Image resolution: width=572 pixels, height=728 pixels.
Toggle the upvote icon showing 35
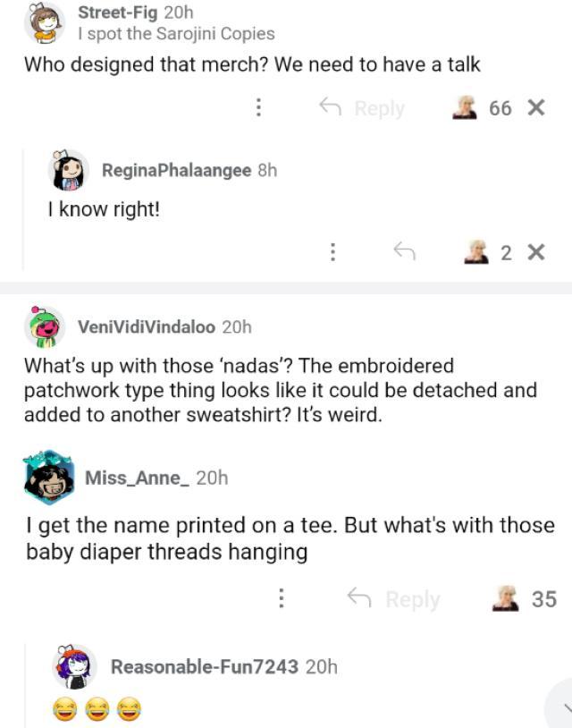pyautogui.click(x=507, y=598)
